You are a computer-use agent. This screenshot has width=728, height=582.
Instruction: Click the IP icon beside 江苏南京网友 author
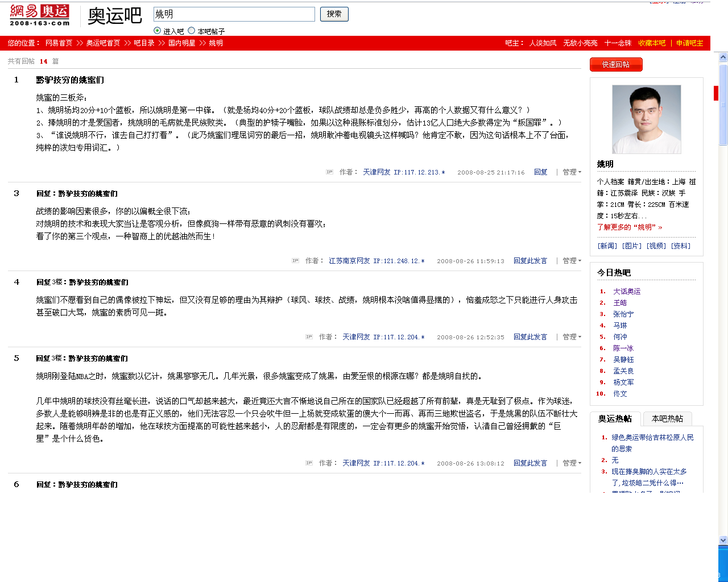tap(295, 261)
